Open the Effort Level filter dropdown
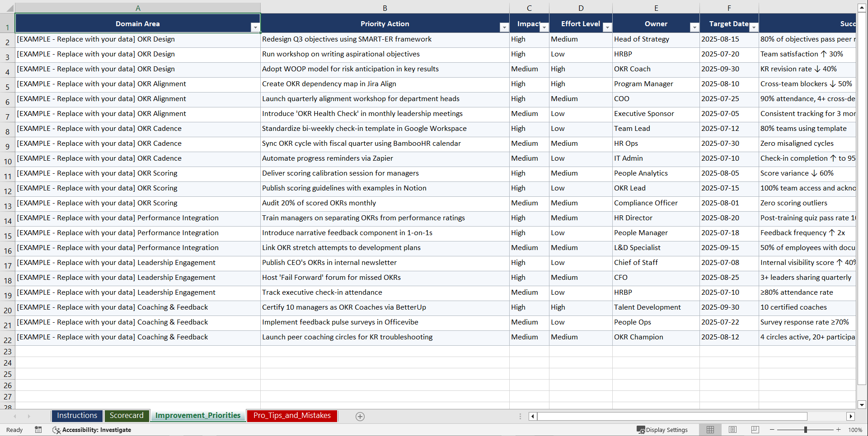Screen dimensions: 868x436 tap(607, 28)
